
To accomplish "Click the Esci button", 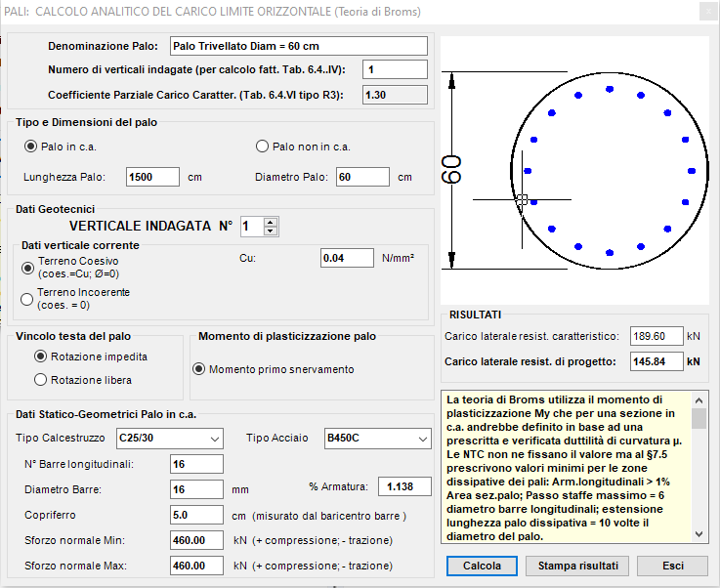I will [x=673, y=566].
